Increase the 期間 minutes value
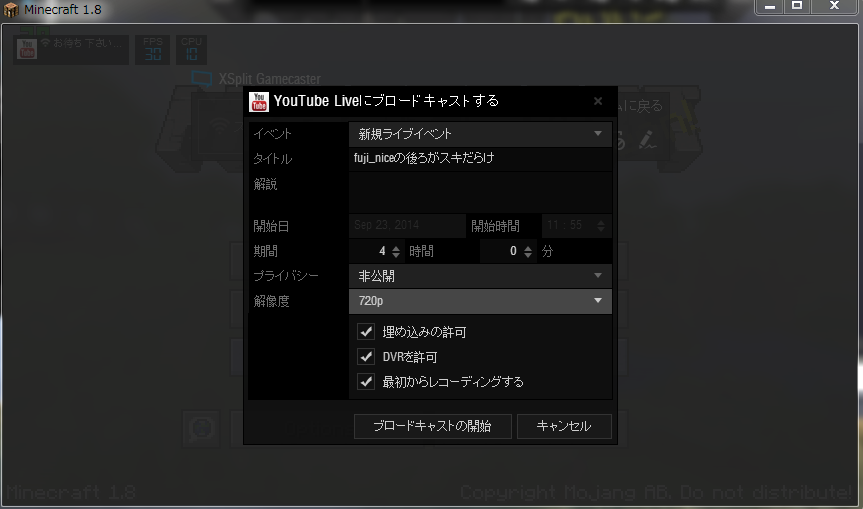This screenshot has height=509, width=863. click(x=528, y=248)
